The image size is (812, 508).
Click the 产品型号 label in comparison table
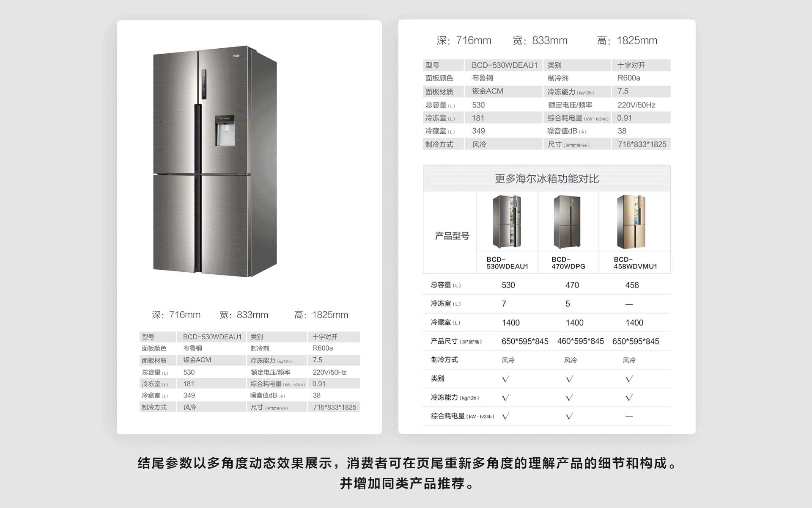click(x=452, y=236)
